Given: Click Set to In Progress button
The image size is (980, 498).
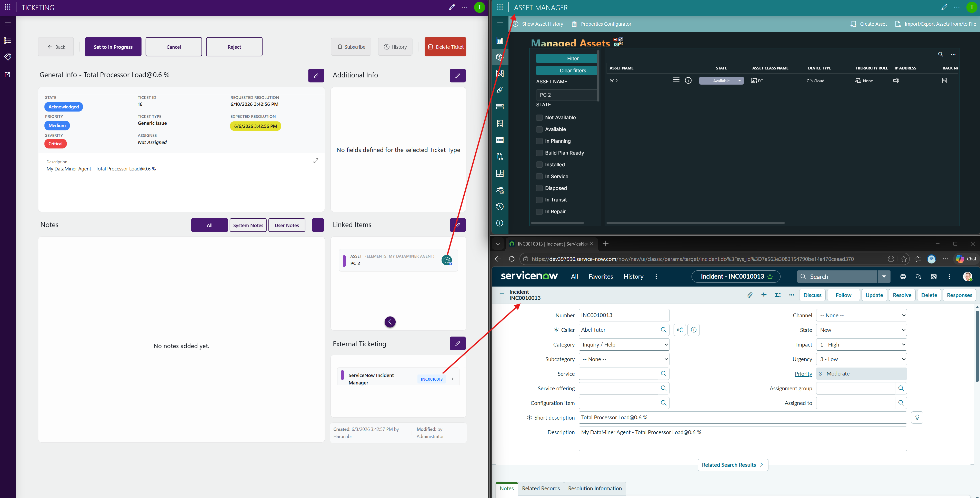Looking at the screenshot, I should pos(113,47).
